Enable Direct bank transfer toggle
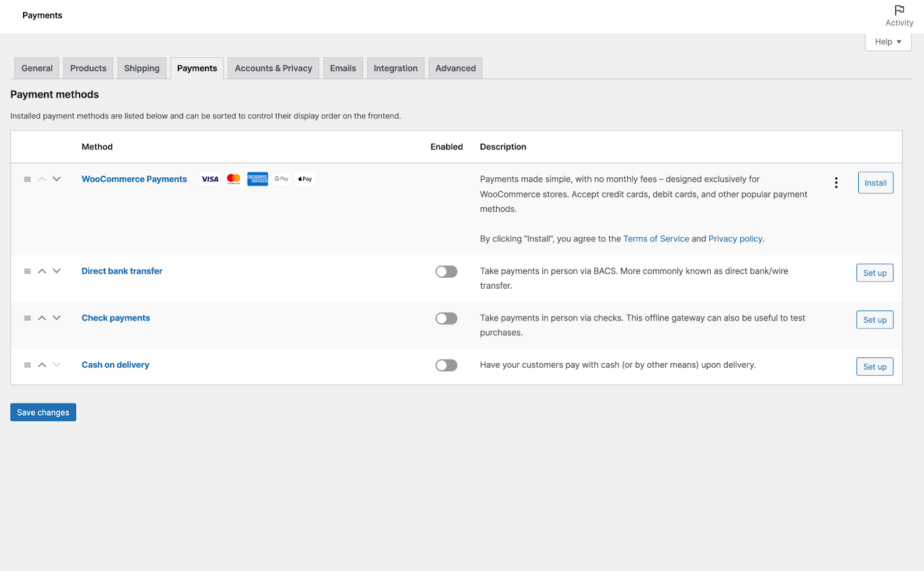This screenshot has width=924, height=571. click(x=446, y=271)
